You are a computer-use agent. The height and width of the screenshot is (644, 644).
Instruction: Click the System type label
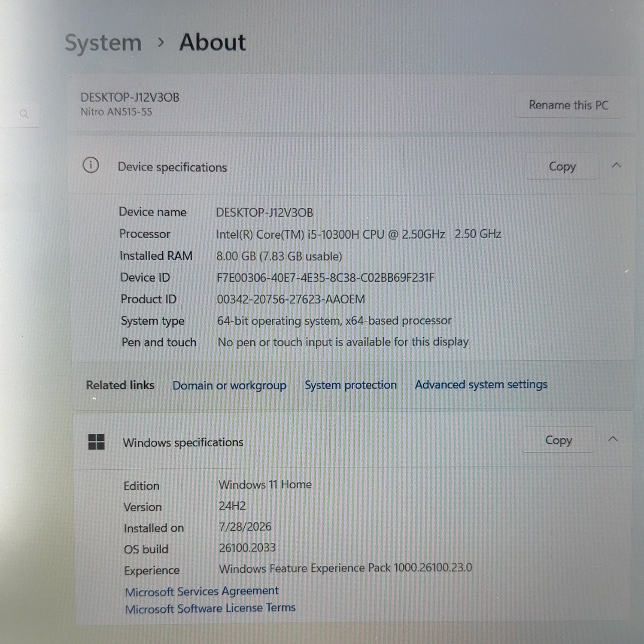point(153,321)
